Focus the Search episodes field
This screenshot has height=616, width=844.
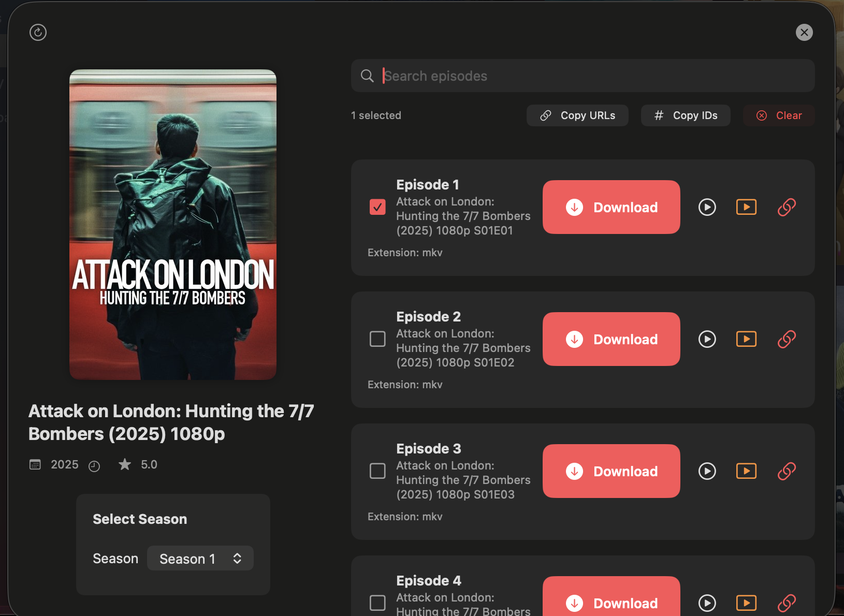pos(583,76)
